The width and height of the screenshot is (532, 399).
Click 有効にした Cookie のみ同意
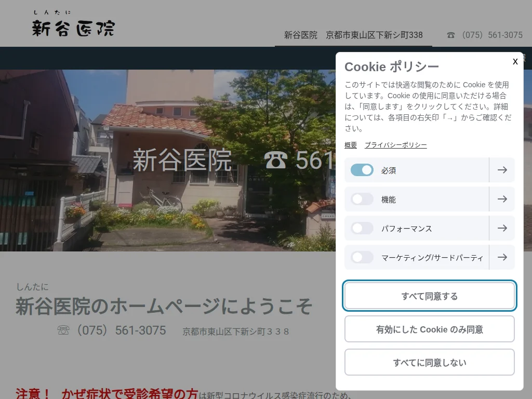tap(429, 329)
